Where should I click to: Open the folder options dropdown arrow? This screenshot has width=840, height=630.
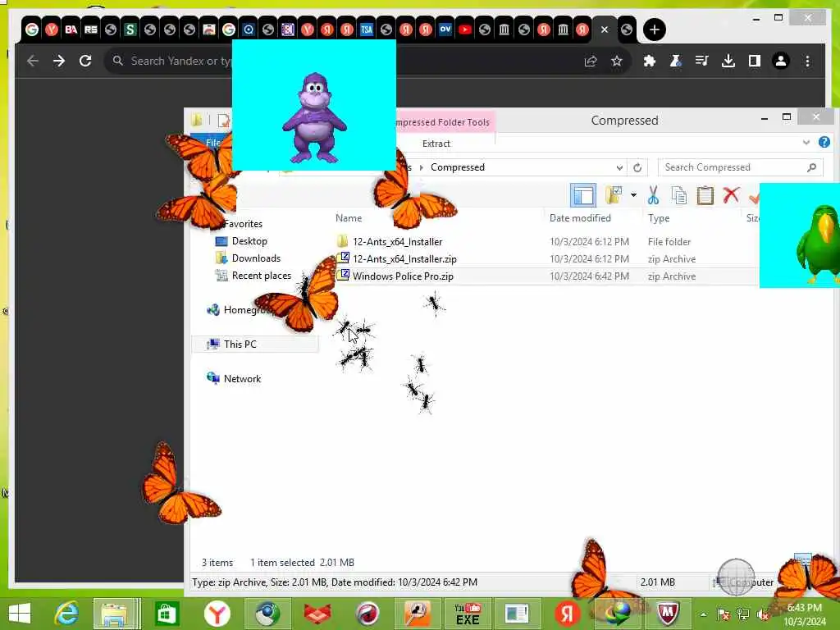pos(634,195)
